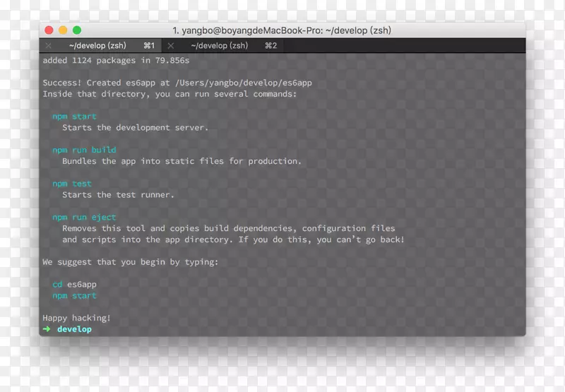This screenshot has height=392, width=565.
Task: Close the second ~/develop (zsh) tab
Action: 170,46
